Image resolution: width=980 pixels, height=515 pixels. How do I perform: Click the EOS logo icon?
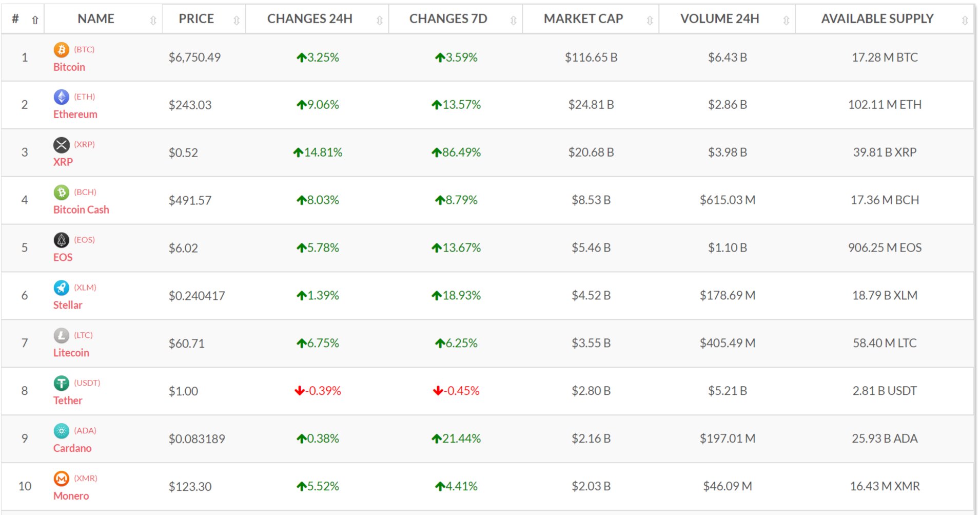62,240
